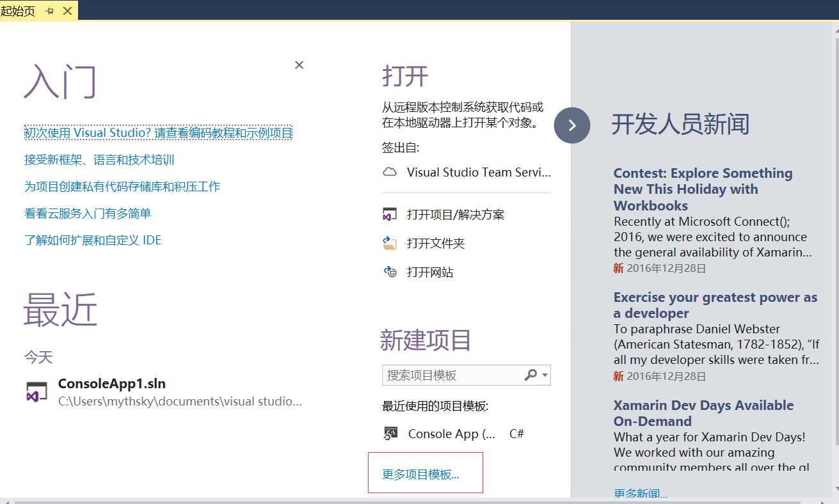
Task: Read article Contest: Explore Something New This Holiday
Action: point(703,189)
